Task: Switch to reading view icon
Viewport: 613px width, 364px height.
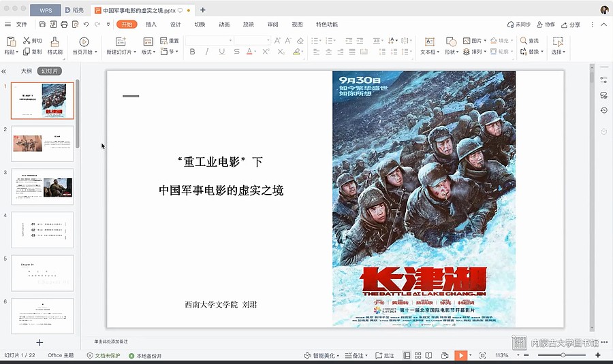Action: [429, 355]
